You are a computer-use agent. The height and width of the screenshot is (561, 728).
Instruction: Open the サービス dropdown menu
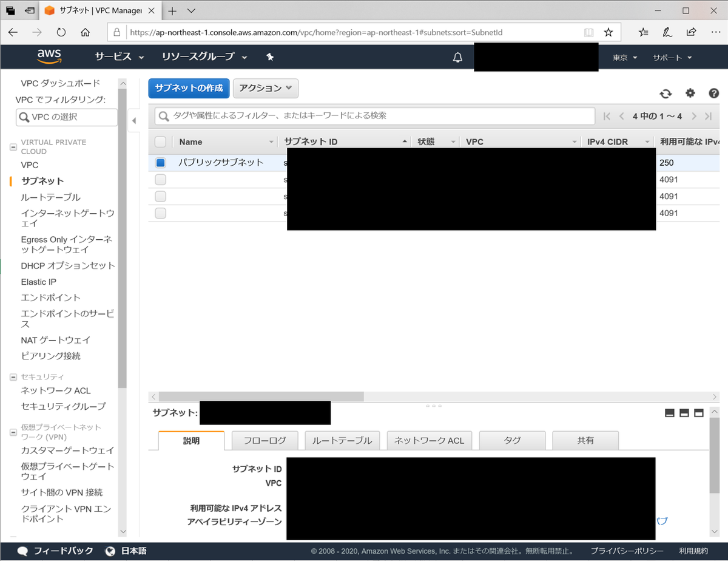[120, 57]
